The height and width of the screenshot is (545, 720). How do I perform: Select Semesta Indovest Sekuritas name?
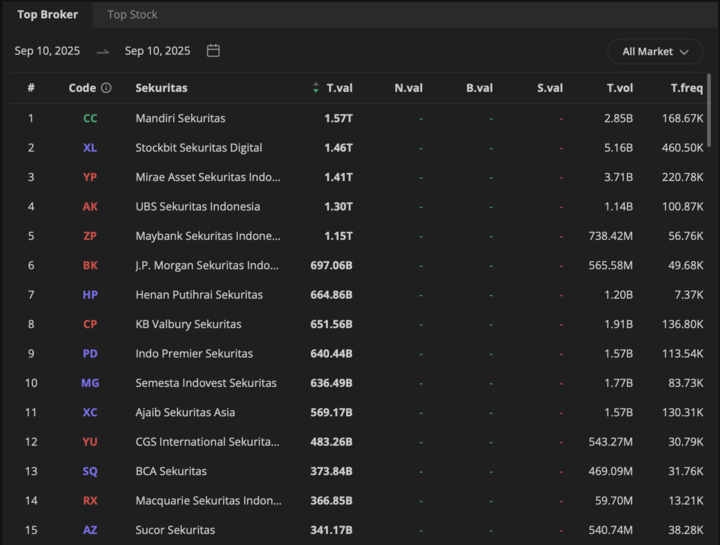click(206, 383)
